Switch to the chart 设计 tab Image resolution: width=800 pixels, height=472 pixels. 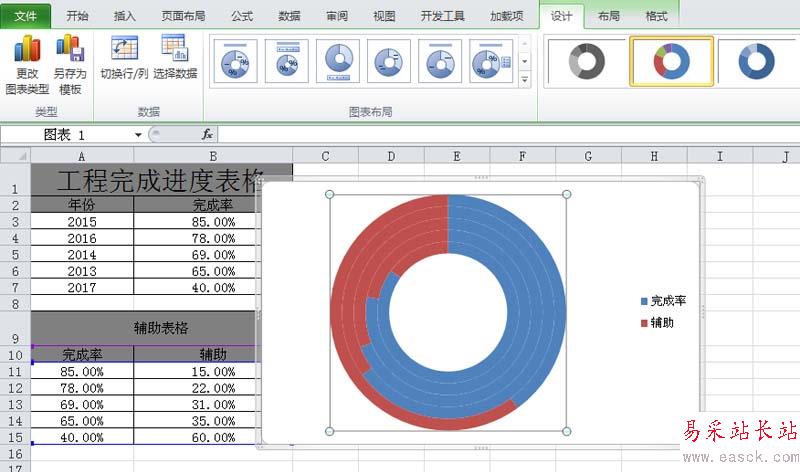pos(561,16)
